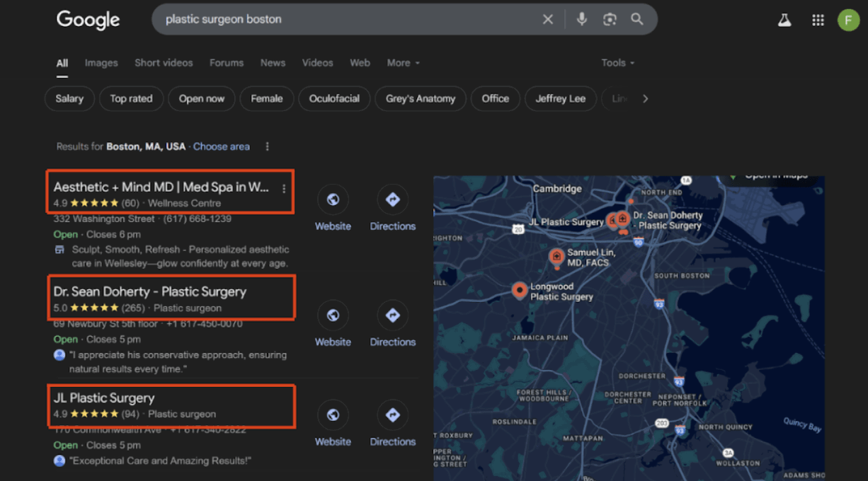The width and height of the screenshot is (868, 481).
Task: Switch to the Images tab
Action: [x=101, y=63]
